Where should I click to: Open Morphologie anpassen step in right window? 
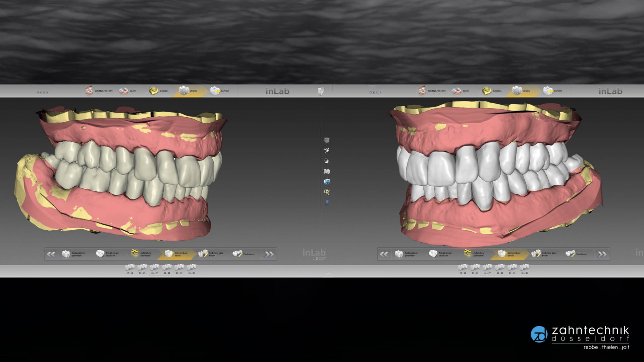(440, 254)
